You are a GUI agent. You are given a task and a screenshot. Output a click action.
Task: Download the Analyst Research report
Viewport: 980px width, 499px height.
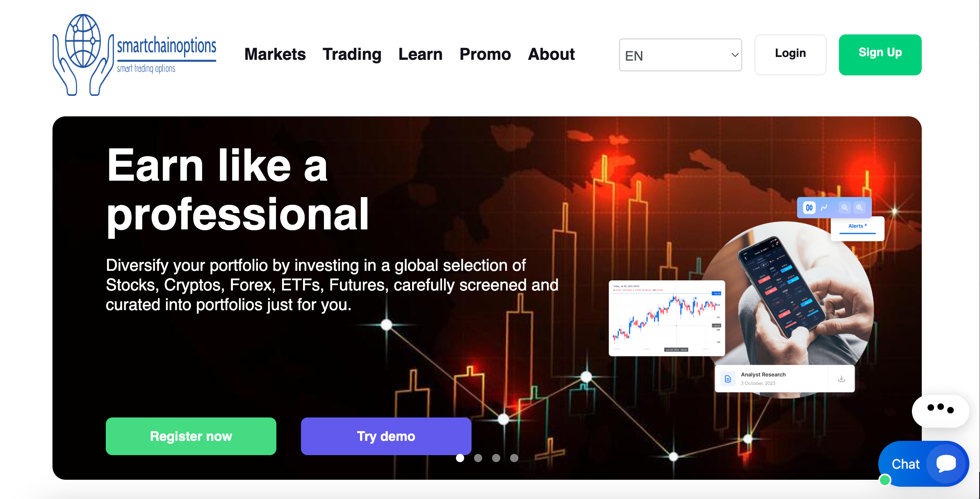coord(841,379)
